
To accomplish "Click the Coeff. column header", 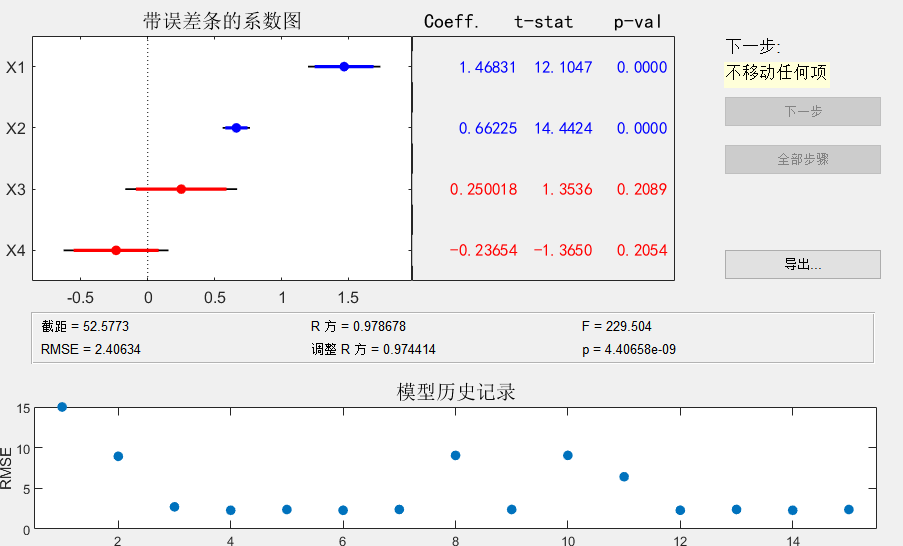I will pyautogui.click(x=452, y=22).
